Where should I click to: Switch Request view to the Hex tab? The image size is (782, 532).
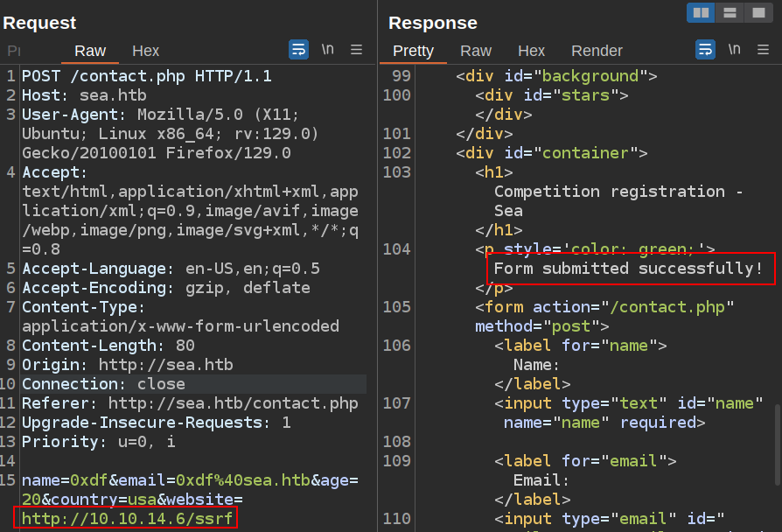tap(145, 51)
